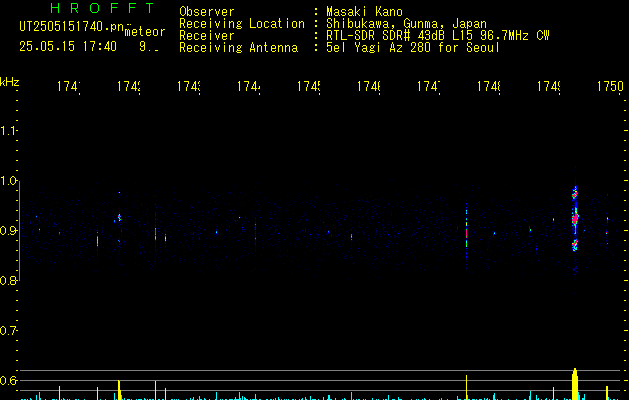Image resolution: width=629 pixels, height=400 pixels.
Task: Click 5el Yagi Az 280 for Seoul text
Action: pyautogui.click(x=413, y=47)
